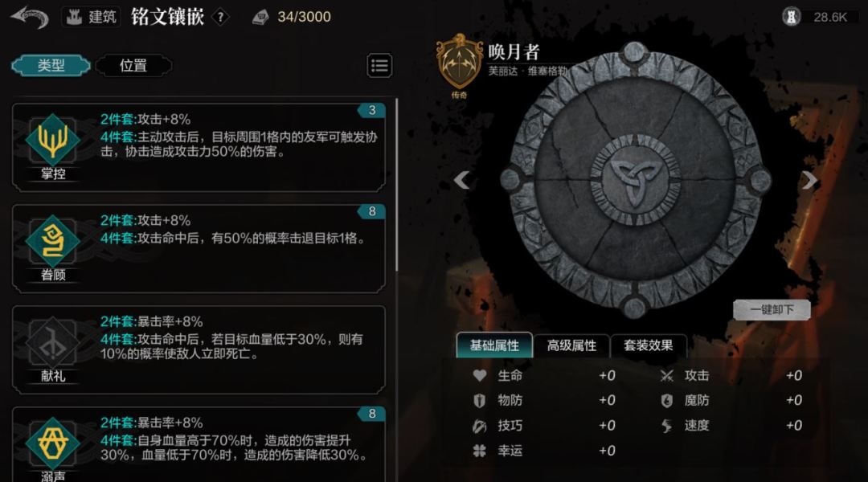The height and width of the screenshot is (482, 868).
Task: Open the 建筑 building button
Action: [92, 17]
